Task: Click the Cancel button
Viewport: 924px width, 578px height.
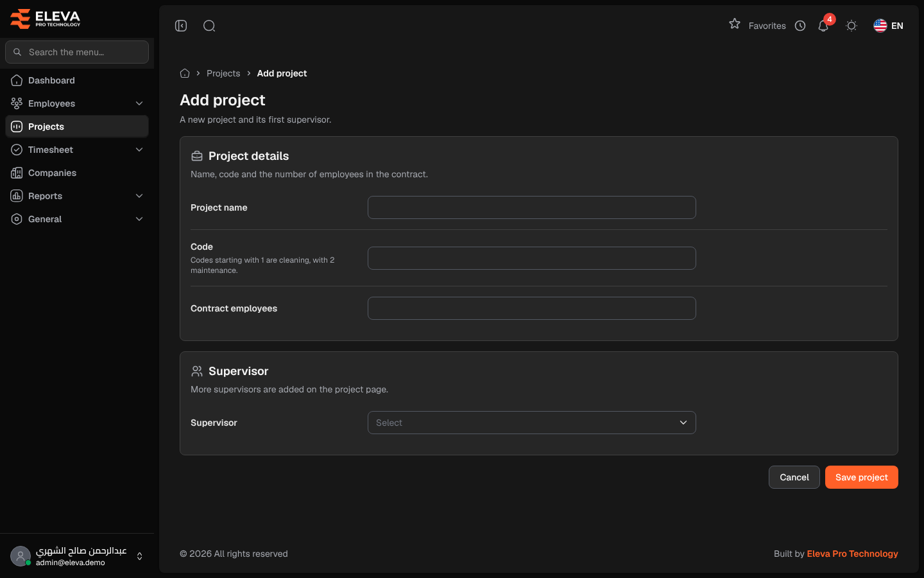Action: [794, 477]
